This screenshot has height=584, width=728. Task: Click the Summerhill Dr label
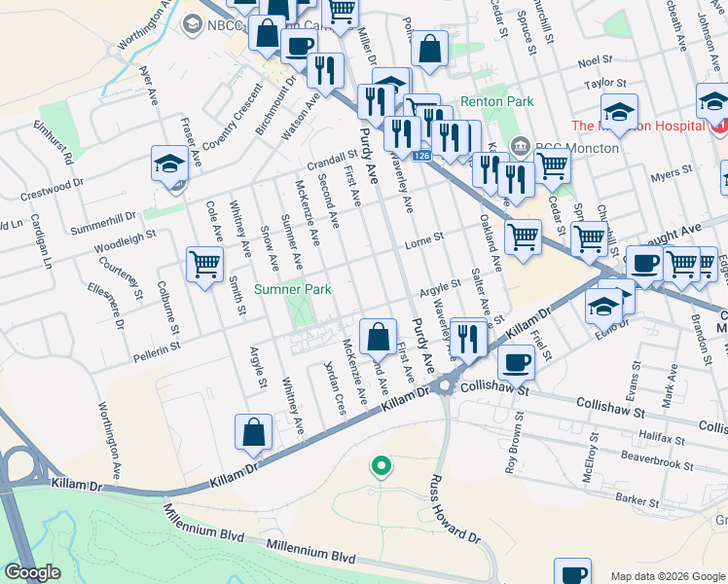(103, 223)
